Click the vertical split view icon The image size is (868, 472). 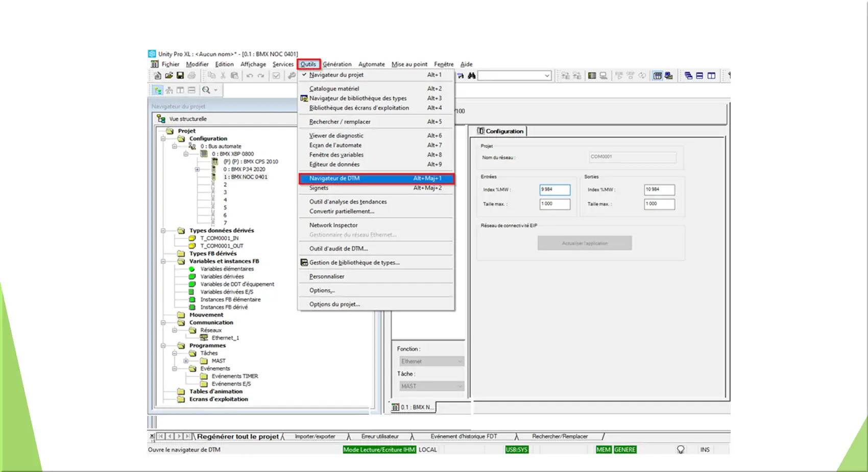[180, 90]
